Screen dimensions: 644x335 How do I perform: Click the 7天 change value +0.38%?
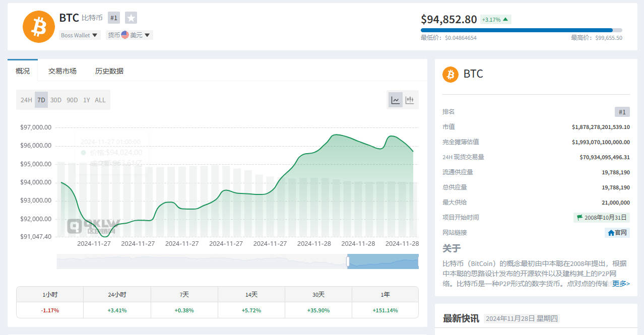(x=184, y=310)
